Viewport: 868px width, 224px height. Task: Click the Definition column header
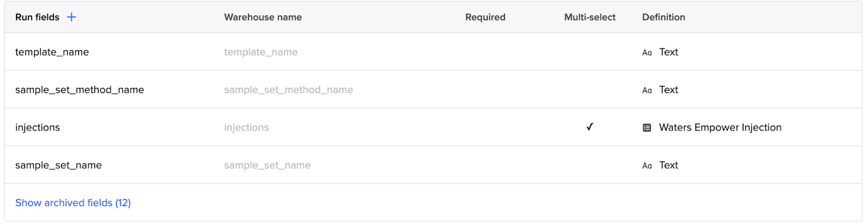coord(663,17)
